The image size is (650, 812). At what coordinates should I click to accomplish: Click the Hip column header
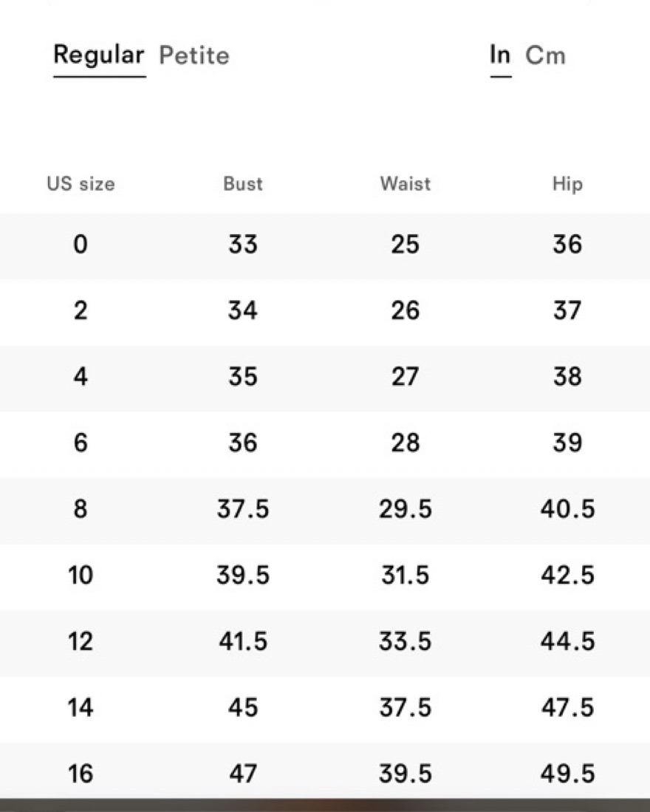click(567, 185)
